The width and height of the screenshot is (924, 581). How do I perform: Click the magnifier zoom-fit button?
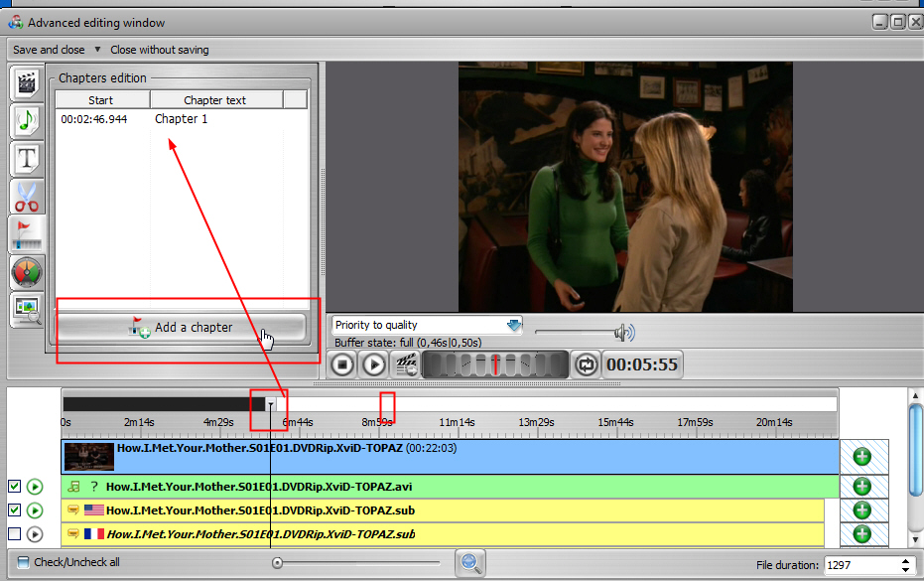coord(469,563)
